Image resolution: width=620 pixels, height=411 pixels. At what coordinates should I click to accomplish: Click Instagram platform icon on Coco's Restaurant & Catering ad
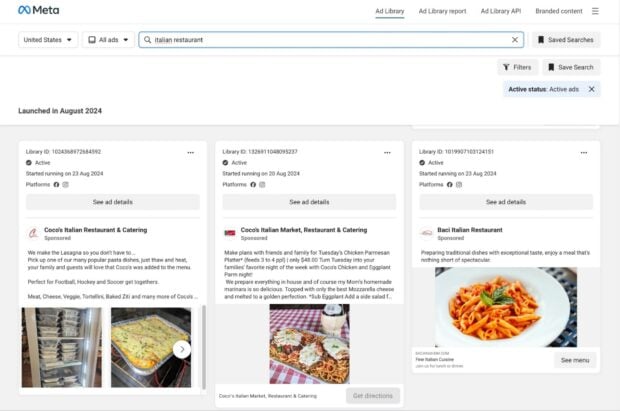[x=66, y=185]
